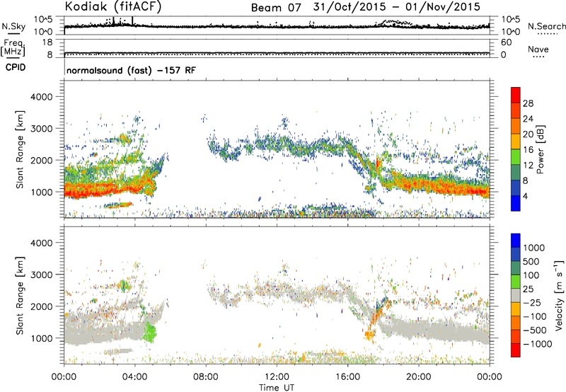
Task: Pick the light green 12-16 dB power swatch
Action: click(x=516, y=157)
